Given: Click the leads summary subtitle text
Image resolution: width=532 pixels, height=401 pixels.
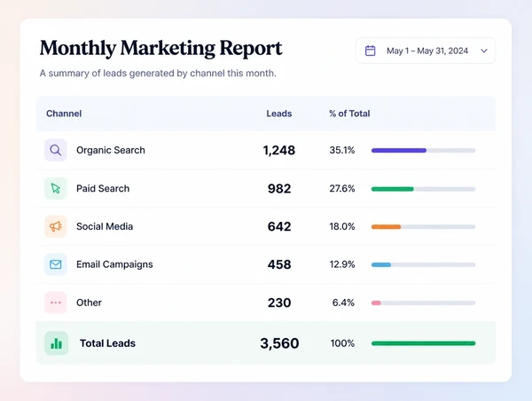Looking at the screenshot, I should pyautogui.click(x=158, y=74).
